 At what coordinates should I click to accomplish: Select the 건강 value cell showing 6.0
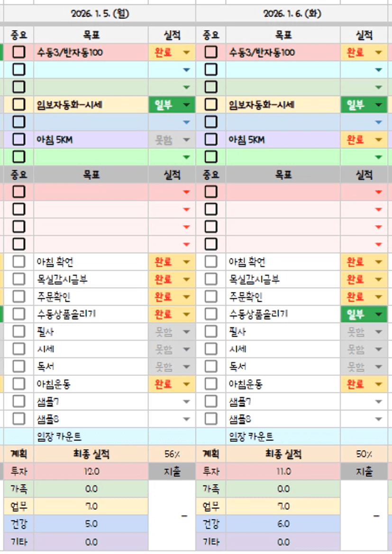pos(283,524)
